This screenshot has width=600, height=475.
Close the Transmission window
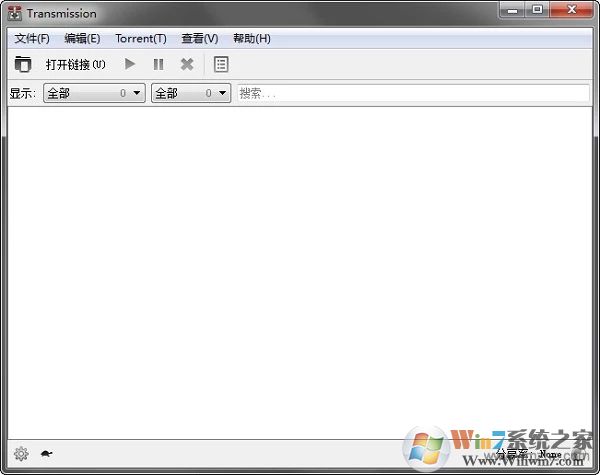click(x=571, y=10)
